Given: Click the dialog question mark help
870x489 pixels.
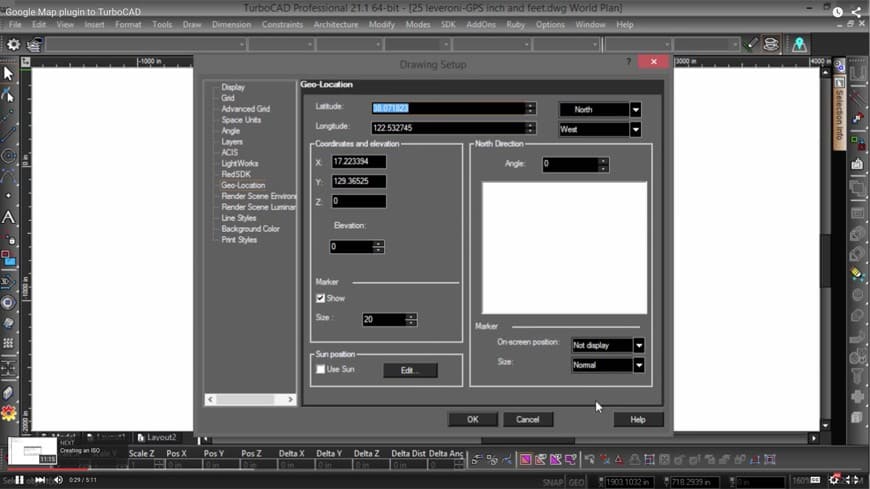Looking at the screenshot, I should point(628,62).
